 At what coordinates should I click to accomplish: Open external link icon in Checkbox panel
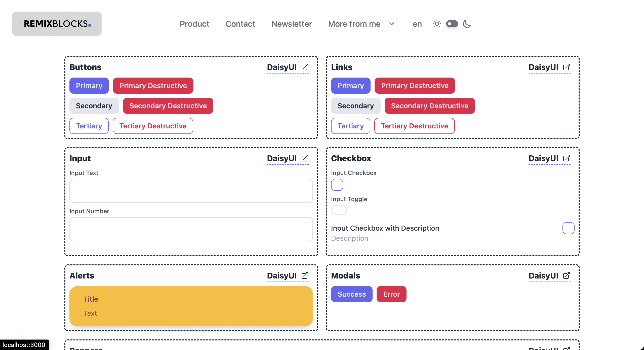tap(567, 158)
